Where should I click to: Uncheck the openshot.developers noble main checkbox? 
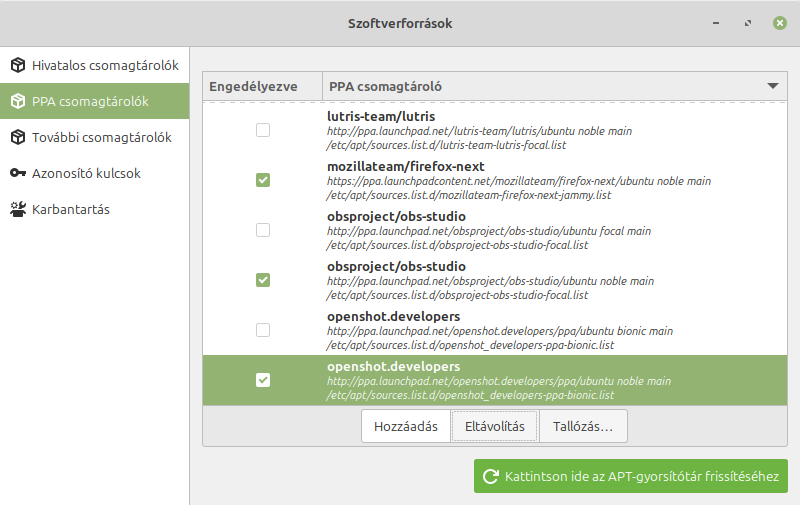click(263, 380)
